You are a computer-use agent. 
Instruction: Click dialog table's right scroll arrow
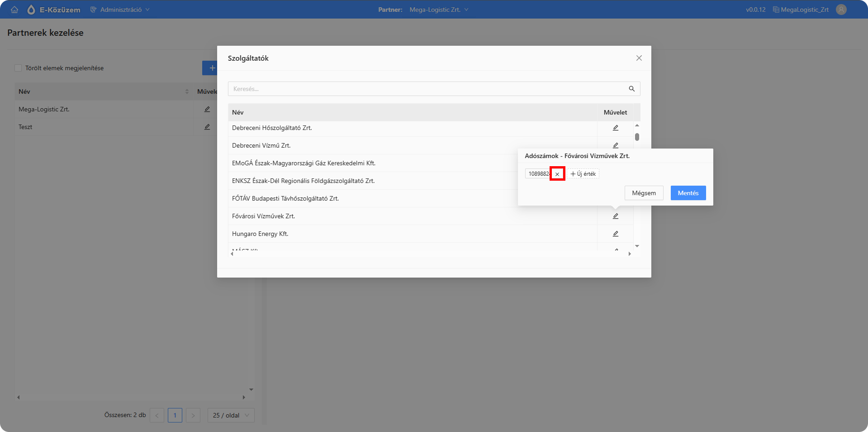coord(629,254)
